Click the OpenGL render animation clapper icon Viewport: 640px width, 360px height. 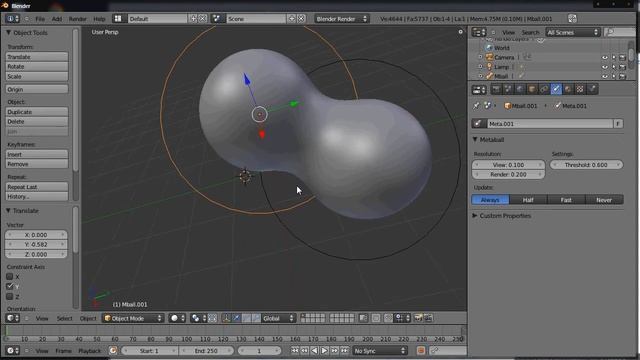click(428, 318)
